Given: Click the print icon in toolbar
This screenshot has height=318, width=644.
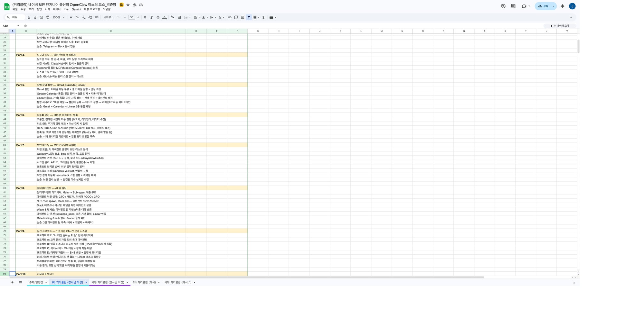Looking at the screenshot, I should pyautogui.click(x=41, y=17).
